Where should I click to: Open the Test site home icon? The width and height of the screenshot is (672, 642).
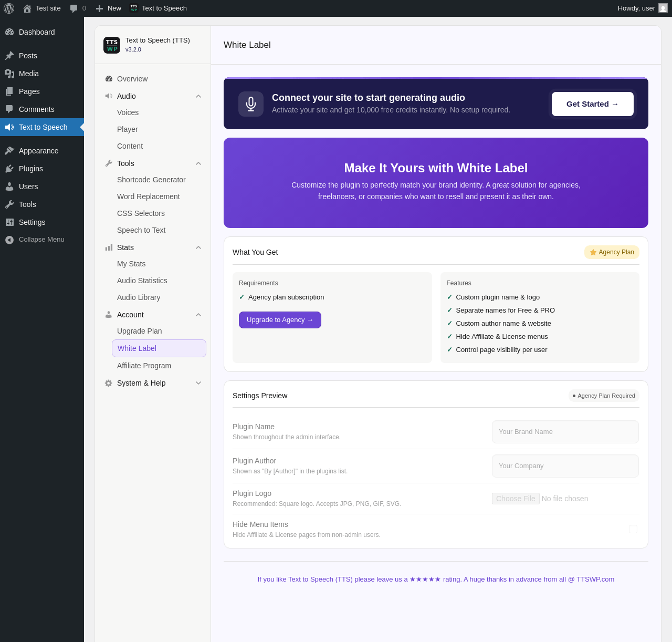pyautogui.click(x=27, y=8)
